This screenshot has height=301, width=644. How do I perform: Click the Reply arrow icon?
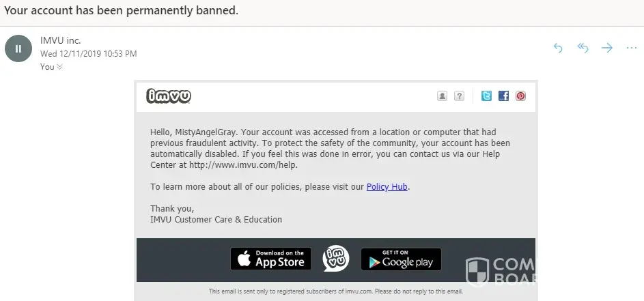pyautogui.click(x=558, y=48)
